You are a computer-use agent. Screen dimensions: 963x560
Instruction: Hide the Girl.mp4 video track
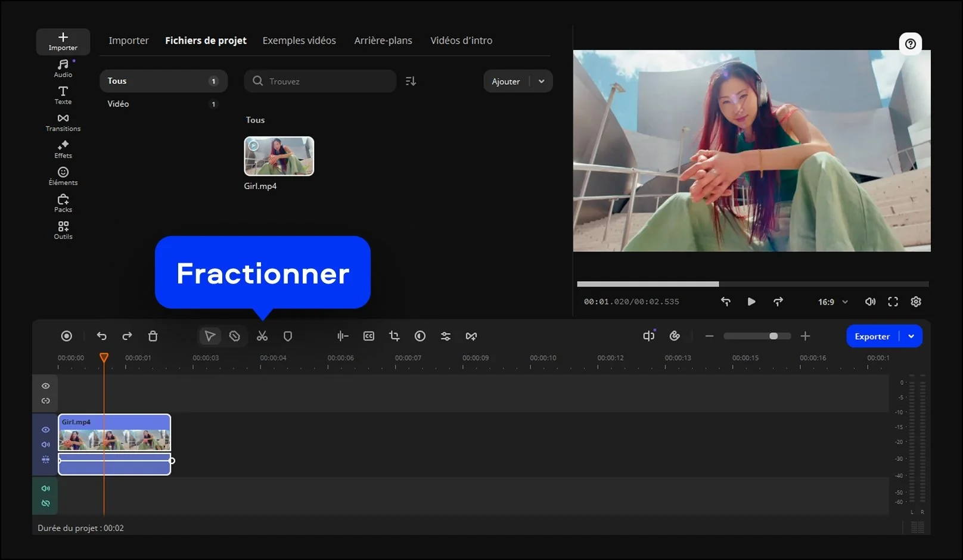click(x=45, y=430)
